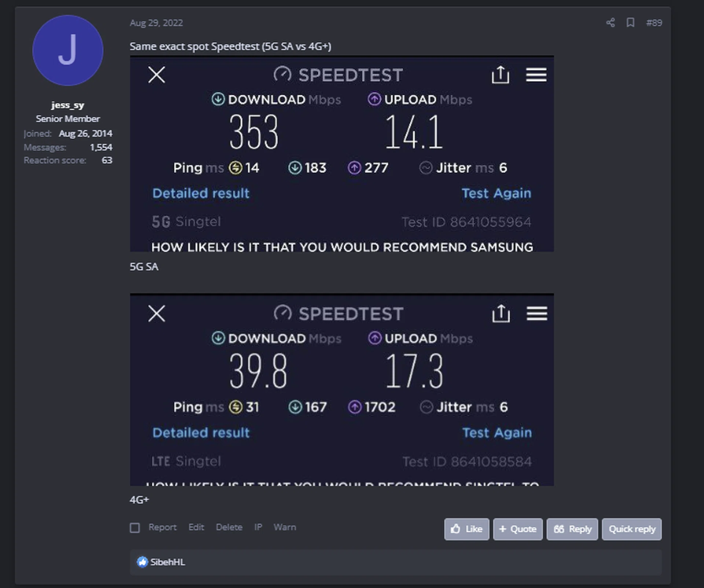Delete this post
Screen dimensions: 704x588
click(229, 527)
